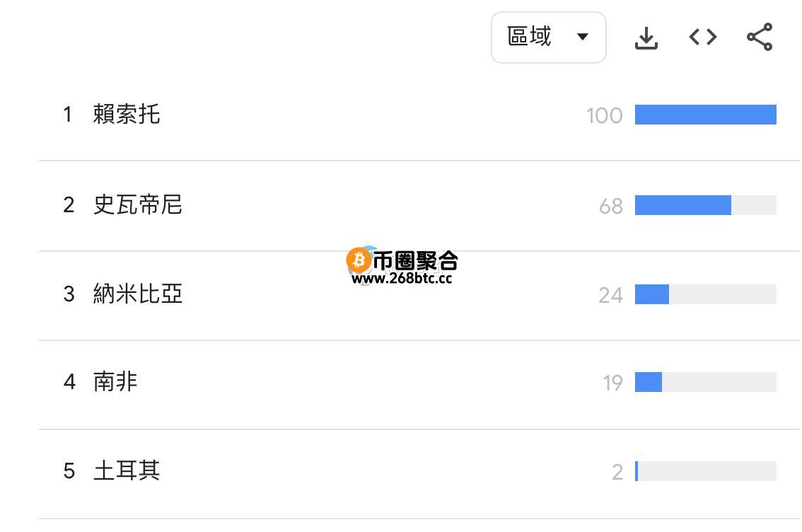Click the 19 interest bar for 南非
Image resolution: width=802 pixels, height=532 pixels.
click(705, 382)
